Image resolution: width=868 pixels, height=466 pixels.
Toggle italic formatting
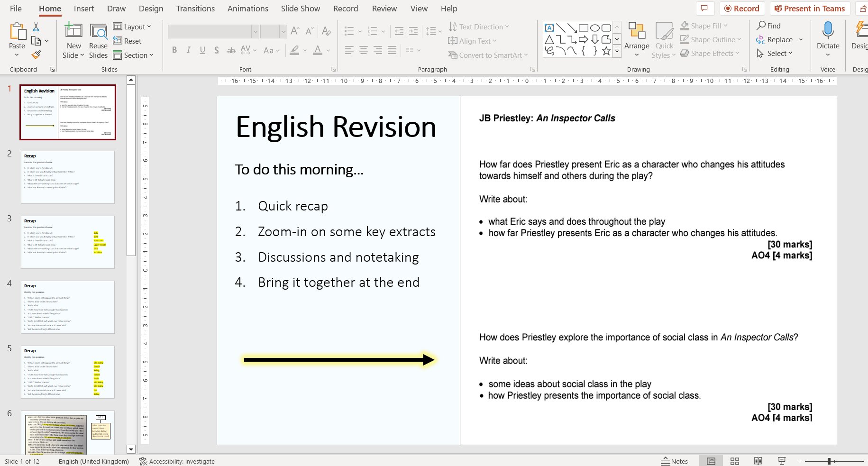(188, 50)
